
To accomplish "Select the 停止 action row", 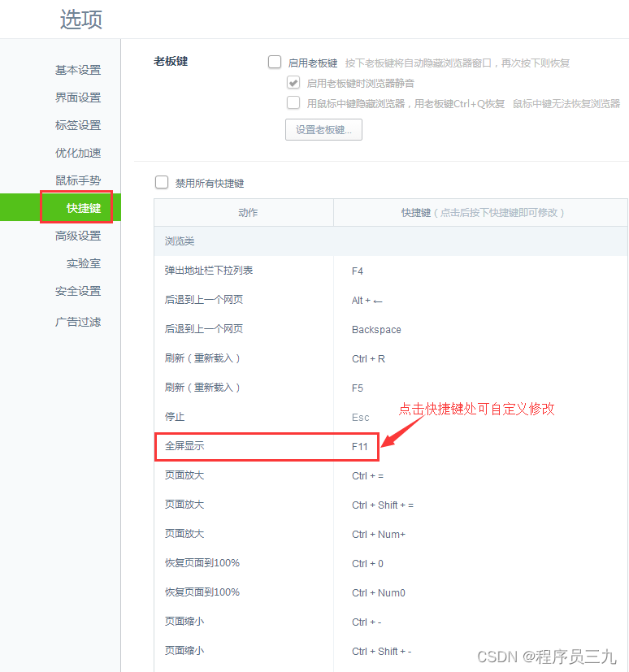I will tap(391, 417).
